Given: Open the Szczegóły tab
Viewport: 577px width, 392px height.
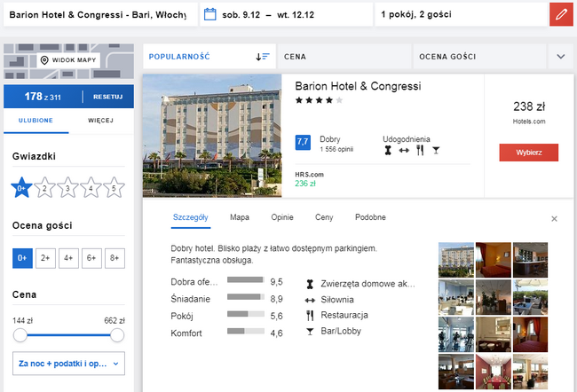Looking at the screenshot, I should [191, 217].
